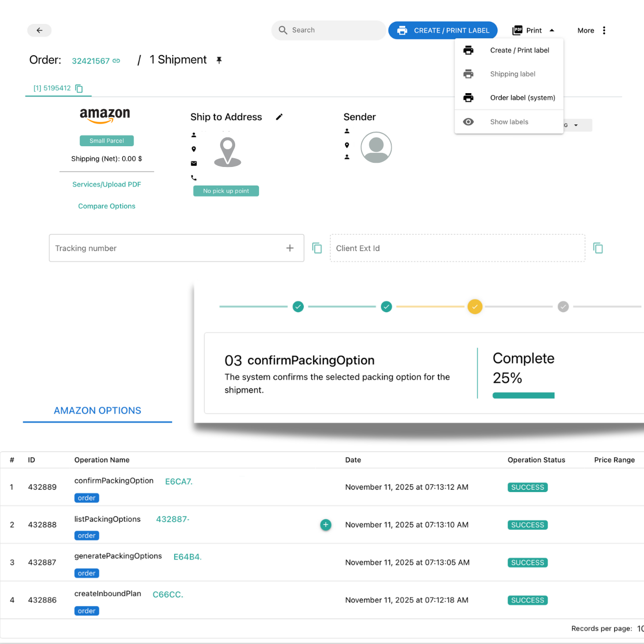
Task: Click the back arrow button
Action: point(40,30)
